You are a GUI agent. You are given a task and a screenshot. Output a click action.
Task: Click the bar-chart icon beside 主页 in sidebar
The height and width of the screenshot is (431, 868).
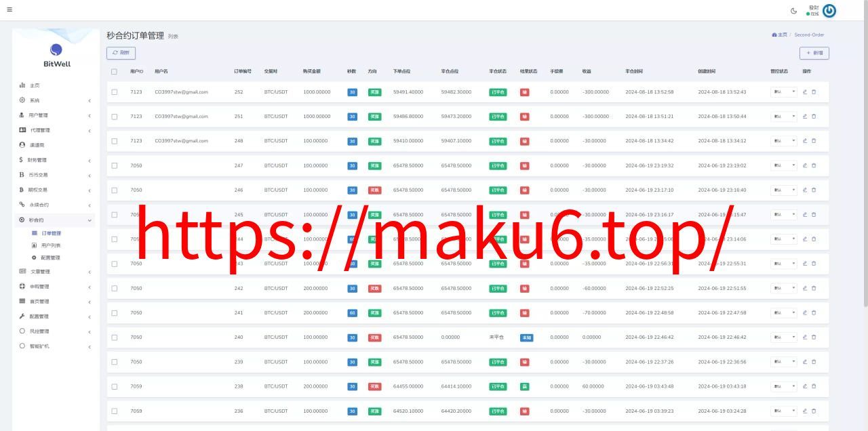(22, 85)
